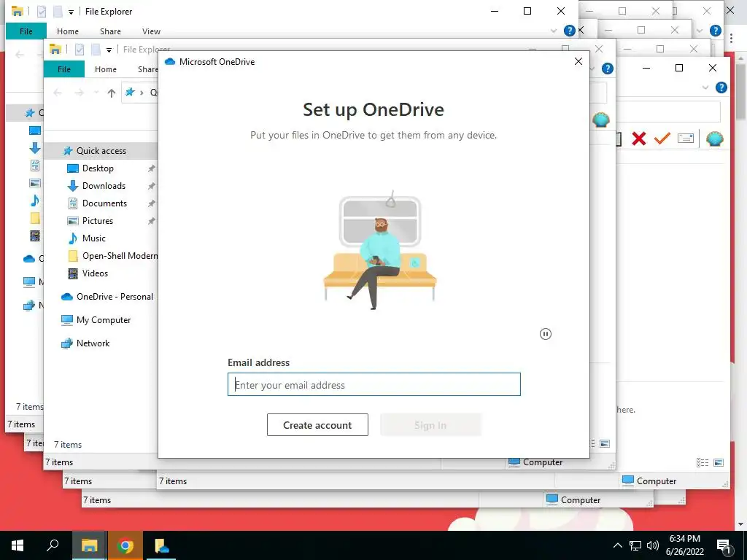
Task: Show hidden system tray icons
Action: click(x=617, y=545)
